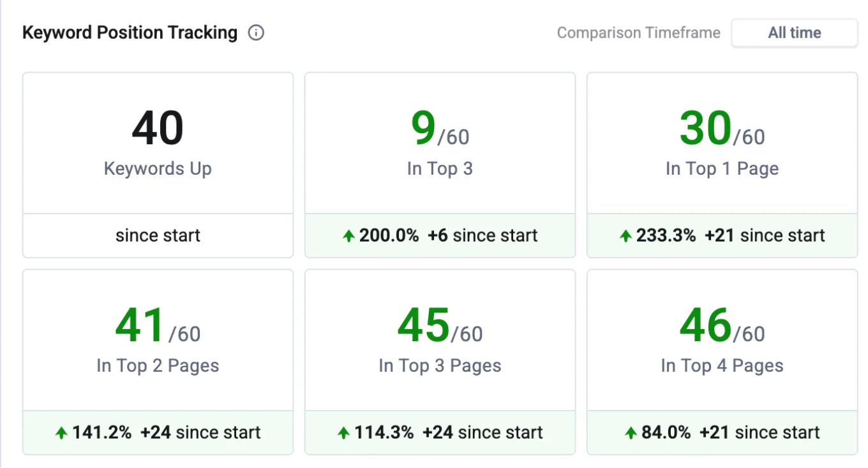Click the up arrow on In Top 2 Pages card
Image resolution: width=868 pixels, height=468 pixels.
[x=61, y=432]
